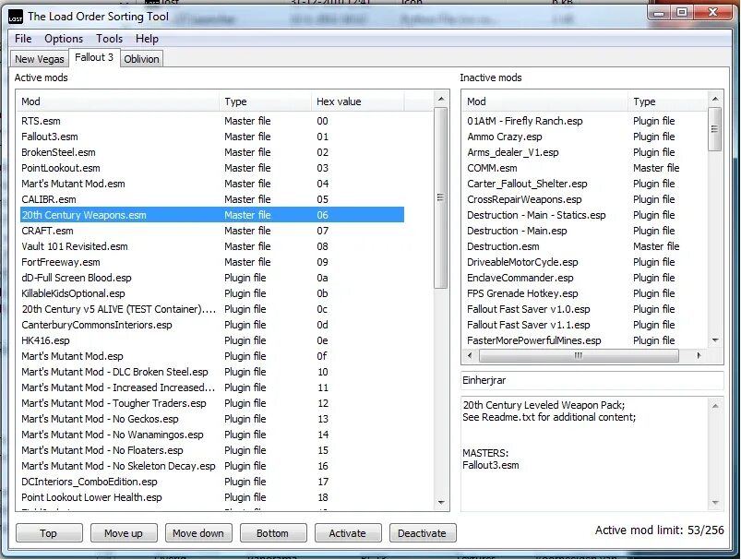The image size is (741, 560).
Task: Select CrossRepairWeapons.esp inactive mod
Action: 585,199
